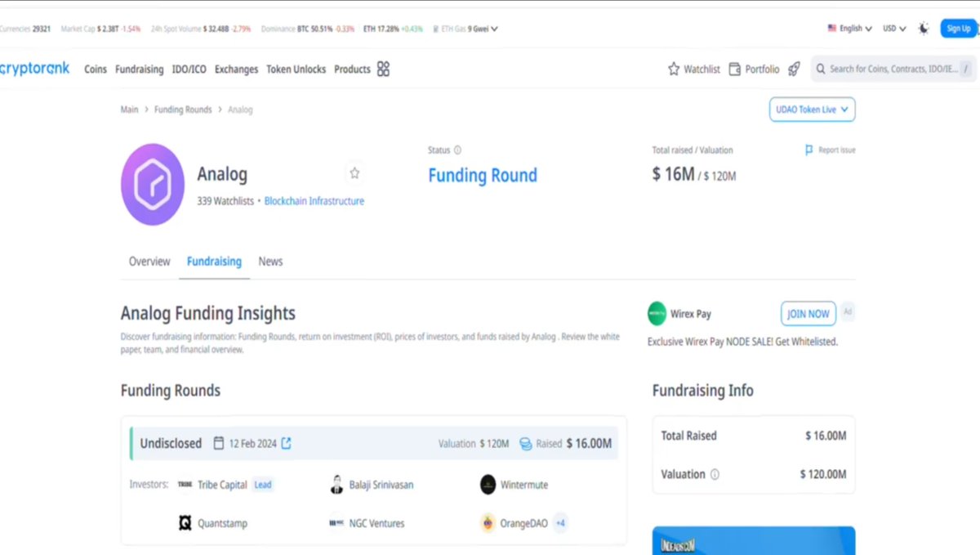980x555 pixels.
Task: Toggle dark mode with the moon icon
Action: point(924,28)
